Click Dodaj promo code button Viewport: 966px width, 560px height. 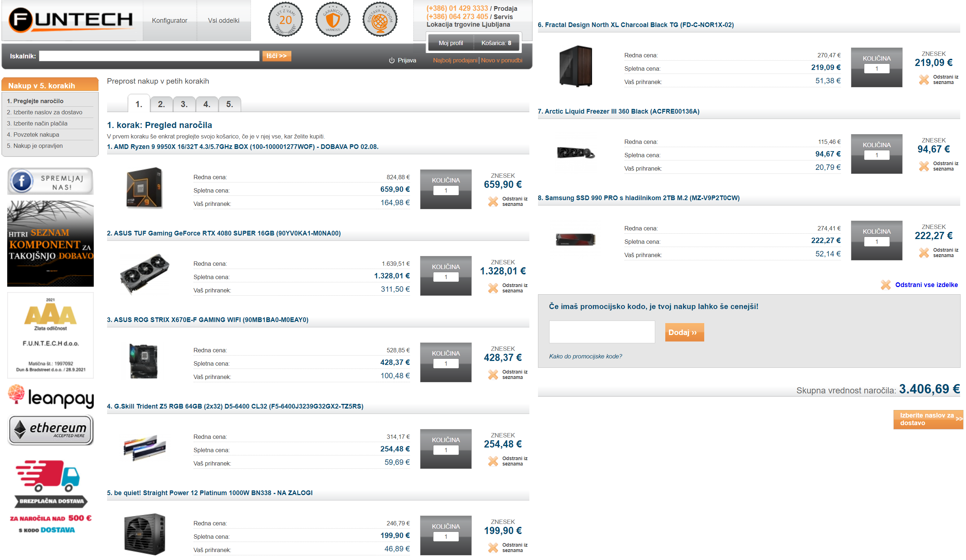pyautogui.click(x=684, y=332)
